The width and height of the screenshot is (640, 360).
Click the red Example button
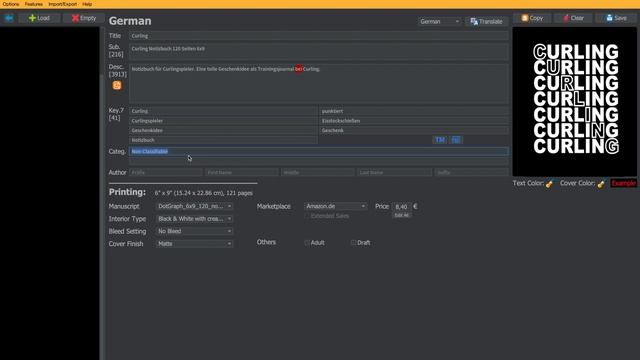click(x=623, y=183)
